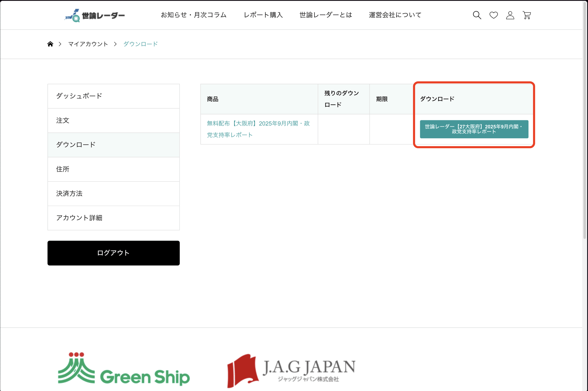Image resolution: width=588 pixels, height=391 pixels.
Task: Go to 世論レーダーとは page
Action: (x=326, y=15)
